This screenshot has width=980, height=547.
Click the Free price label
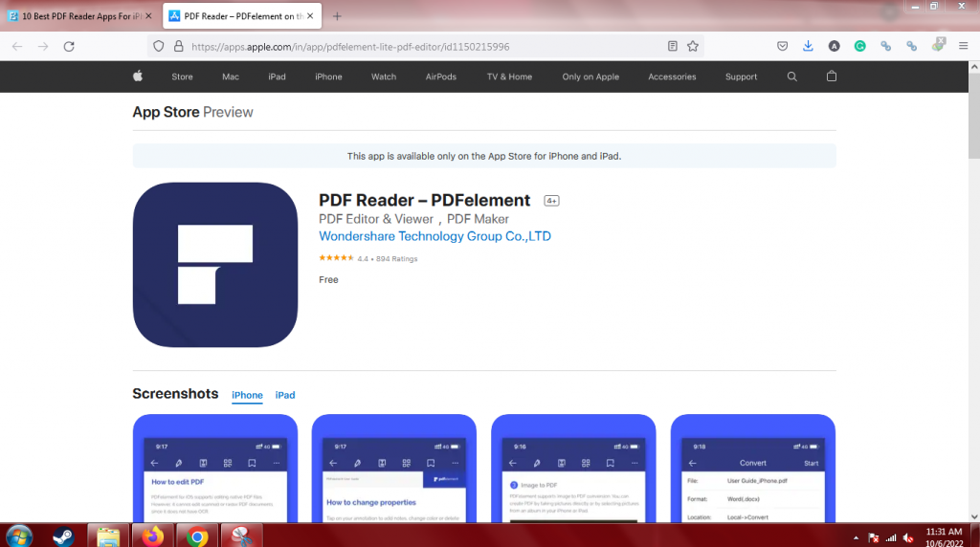[329, 280]
